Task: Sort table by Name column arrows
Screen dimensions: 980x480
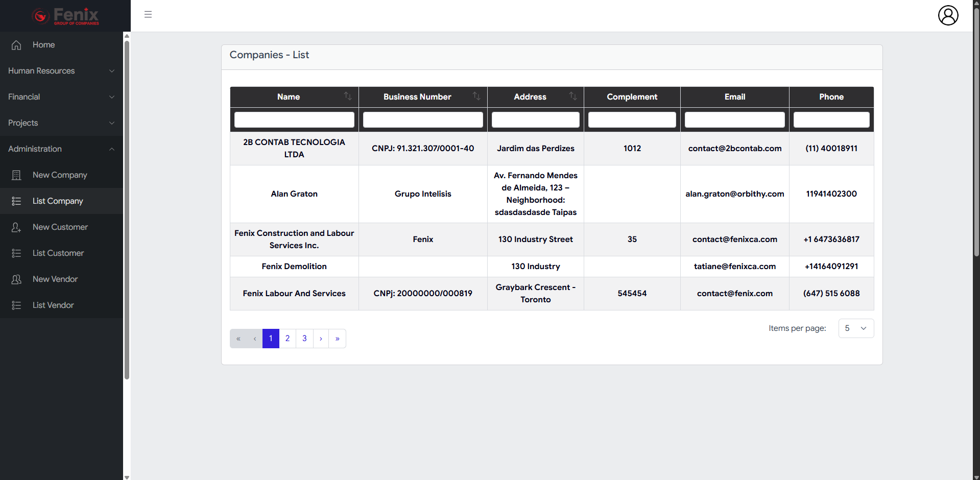Action: coord(348,96)
